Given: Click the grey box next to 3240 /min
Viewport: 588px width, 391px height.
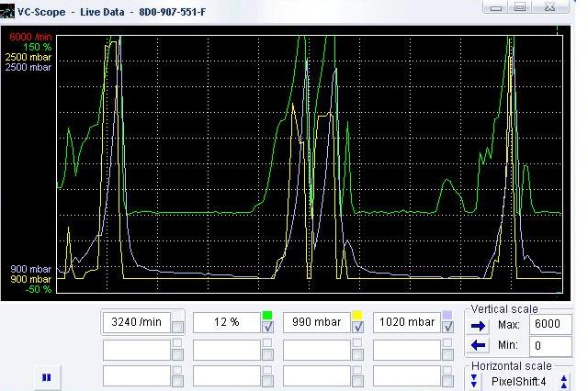Looking at the screenshot, I should coord(177,328).
